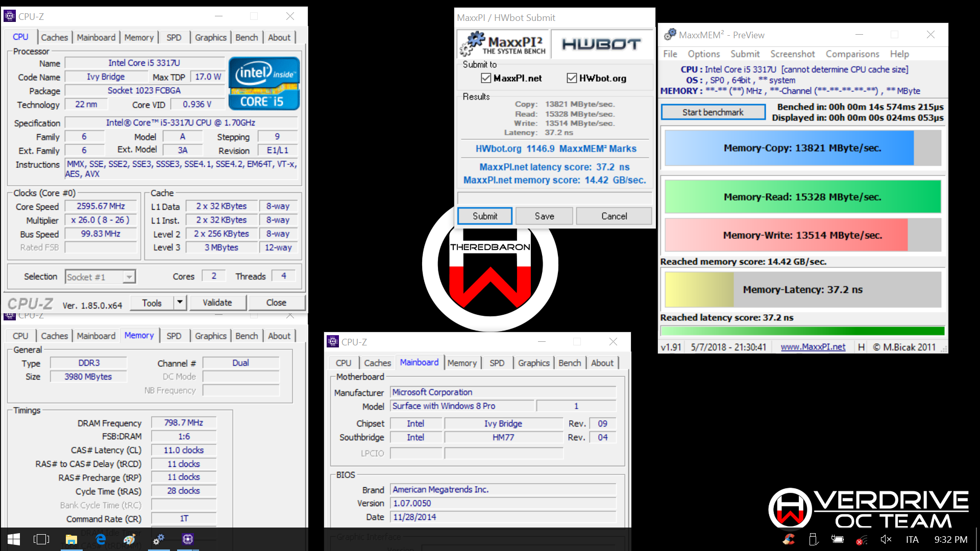Click the MaxxMEM gear icon in title bar
Screen dimensions: 980x551
click(670, 35)
